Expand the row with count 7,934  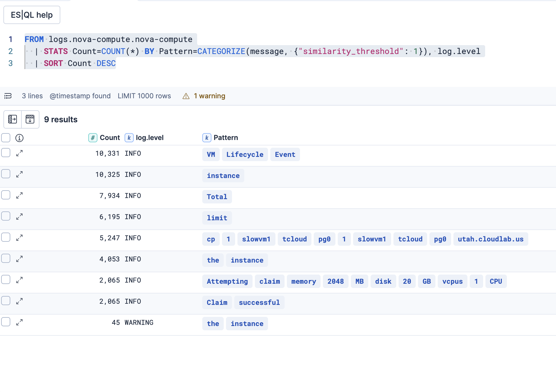(19, 195)
